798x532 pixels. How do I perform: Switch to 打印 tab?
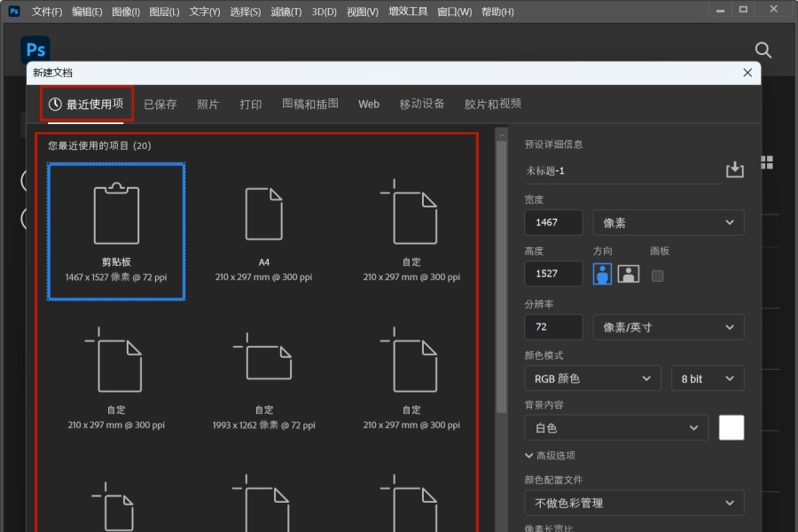tap(250, 105)
